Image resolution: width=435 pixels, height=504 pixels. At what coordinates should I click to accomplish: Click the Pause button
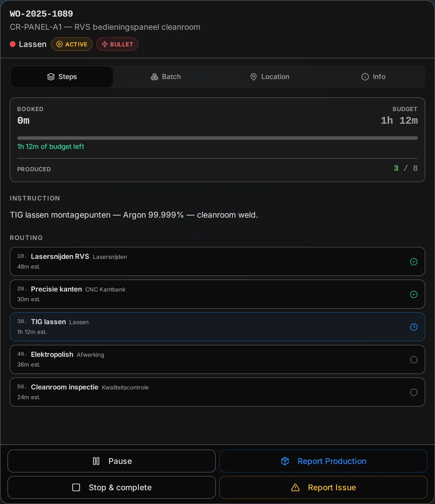point(112,461)
